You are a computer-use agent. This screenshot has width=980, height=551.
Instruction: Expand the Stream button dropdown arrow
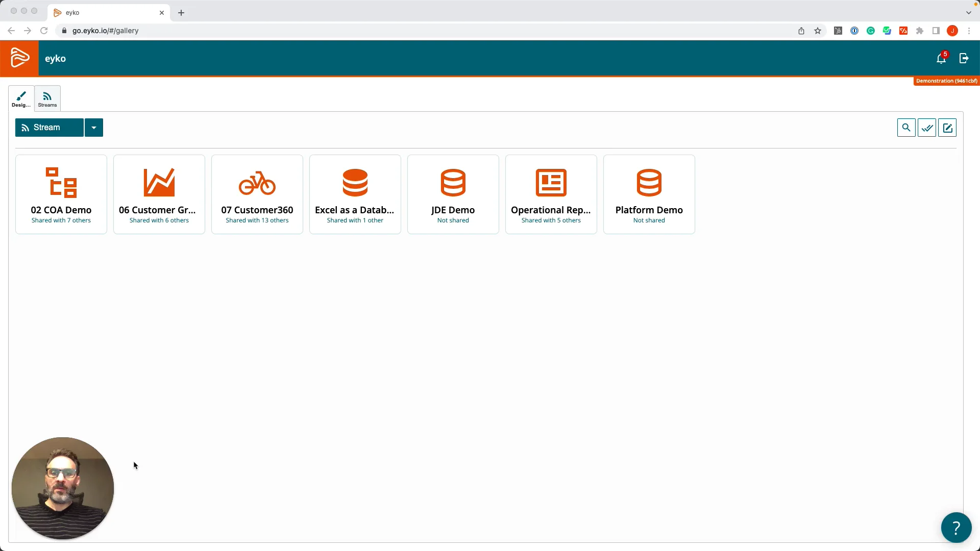93,128
